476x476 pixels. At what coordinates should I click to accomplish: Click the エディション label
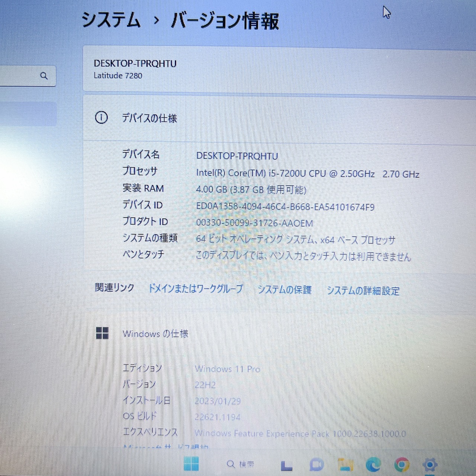pyautogui.click(x=142, y=368)
